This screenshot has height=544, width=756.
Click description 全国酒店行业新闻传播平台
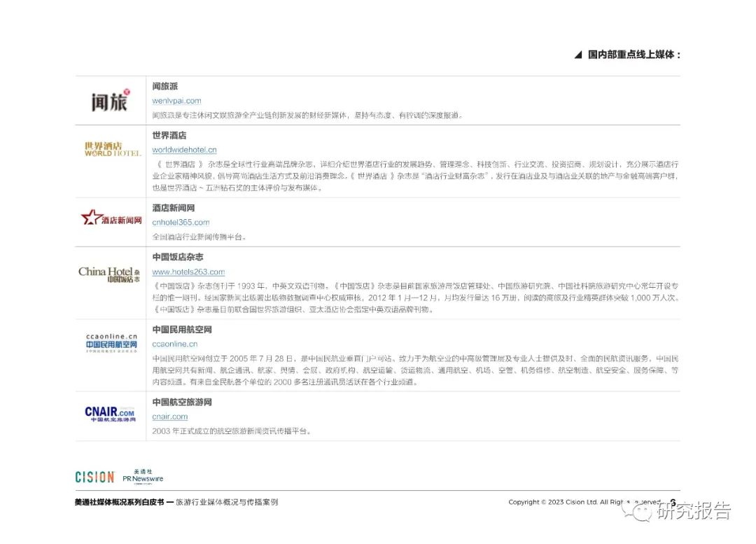pos(199,237)
